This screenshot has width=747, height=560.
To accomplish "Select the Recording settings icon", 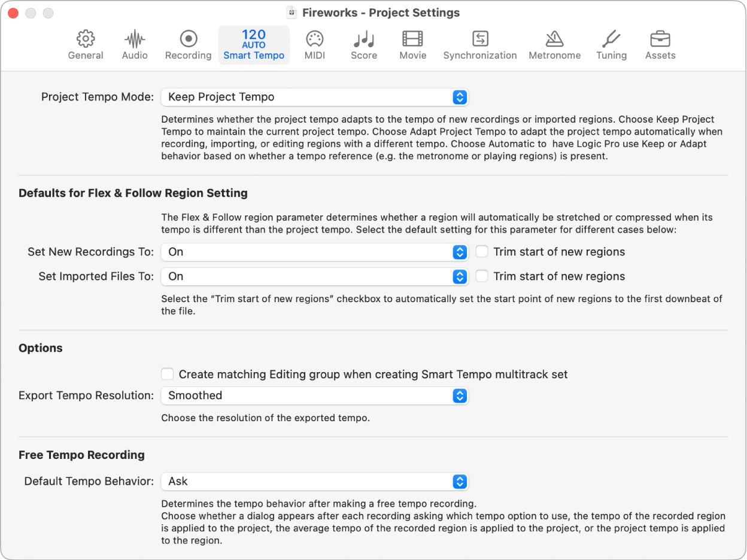I will [x=188, y=45].
